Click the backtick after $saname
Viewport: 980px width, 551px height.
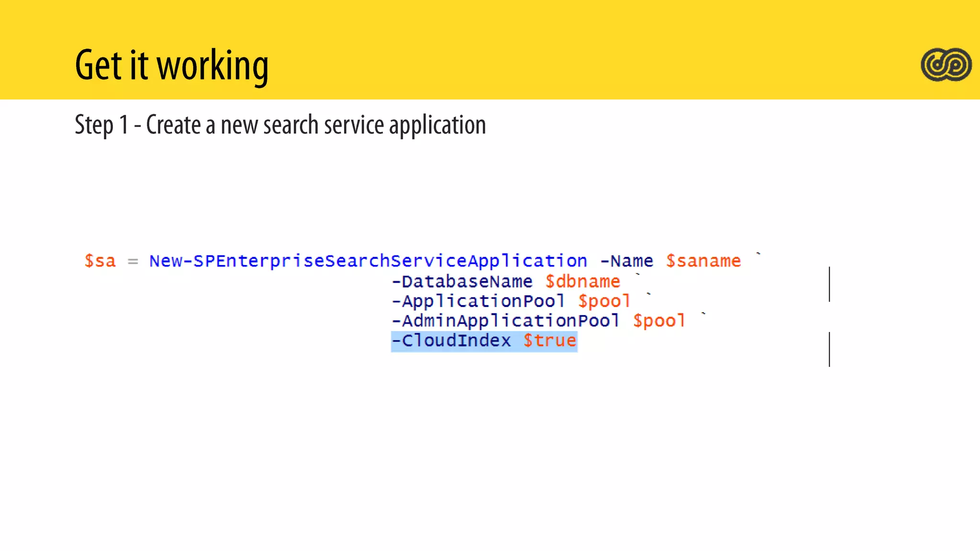click(758, 253)
